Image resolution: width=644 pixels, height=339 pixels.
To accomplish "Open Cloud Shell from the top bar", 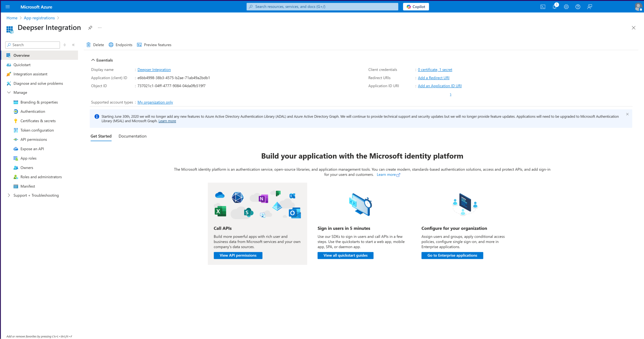I will (543, 7).
